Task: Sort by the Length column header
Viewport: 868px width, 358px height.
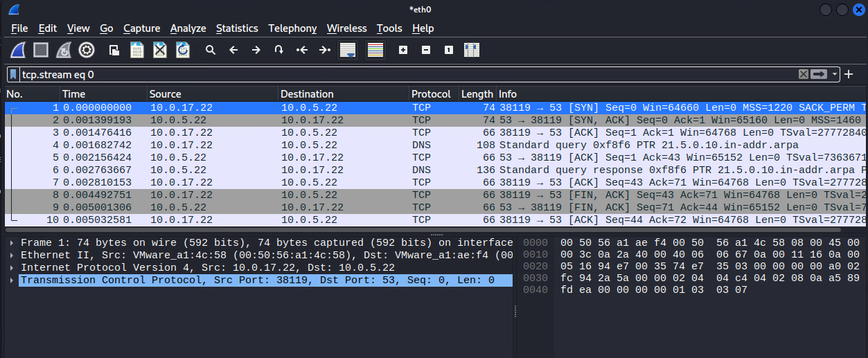Action: click(x=477, y=94)
